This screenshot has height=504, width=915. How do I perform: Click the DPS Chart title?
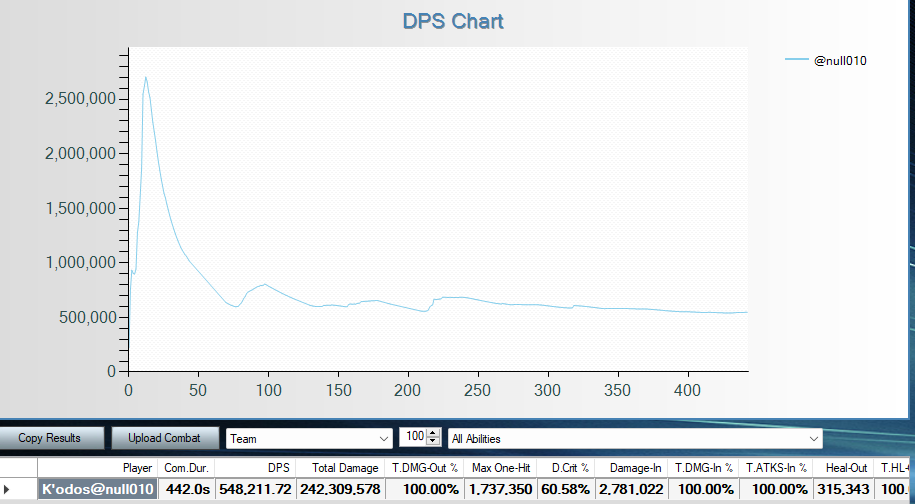pyautogui.click(x=453, y=21)
